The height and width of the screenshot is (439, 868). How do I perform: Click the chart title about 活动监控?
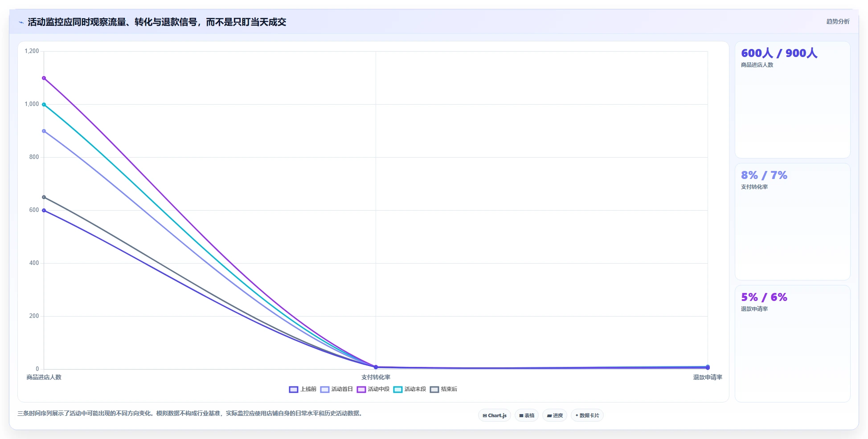157,22
